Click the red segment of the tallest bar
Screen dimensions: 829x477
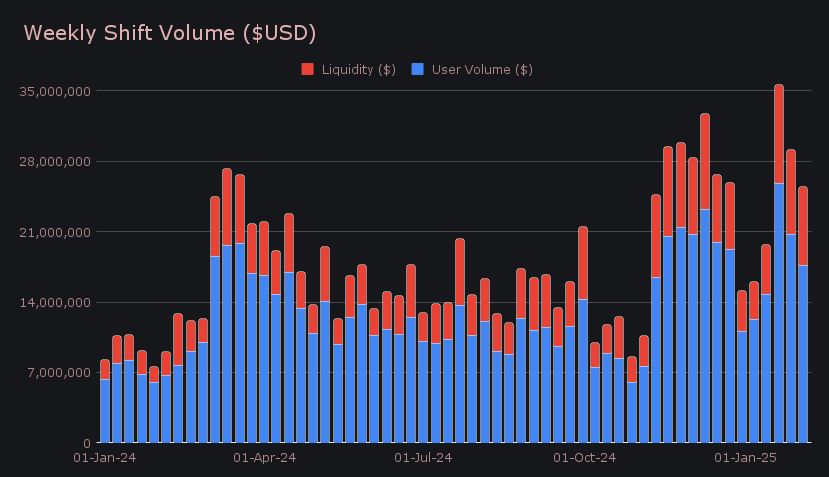pyautogui.click(x=779, y=134)
